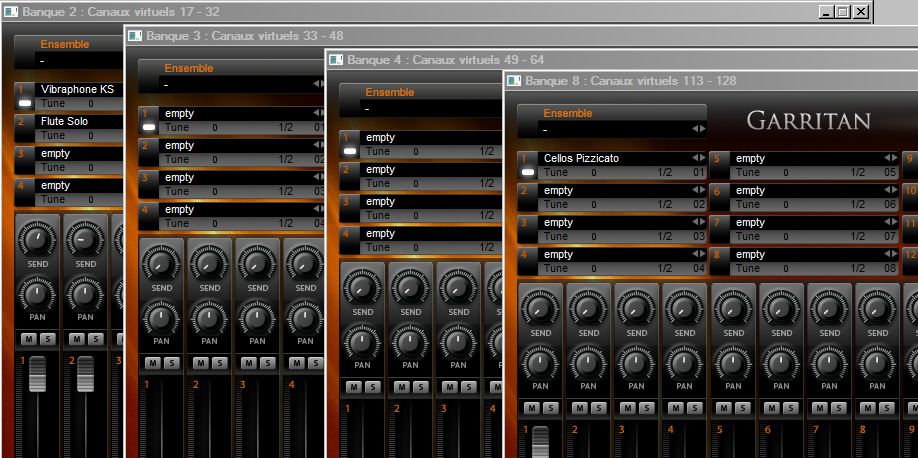Screen dimensions: 918x458
Task: Solo channel 1 in Banque 4 mixer
Action: coord(372,386)
